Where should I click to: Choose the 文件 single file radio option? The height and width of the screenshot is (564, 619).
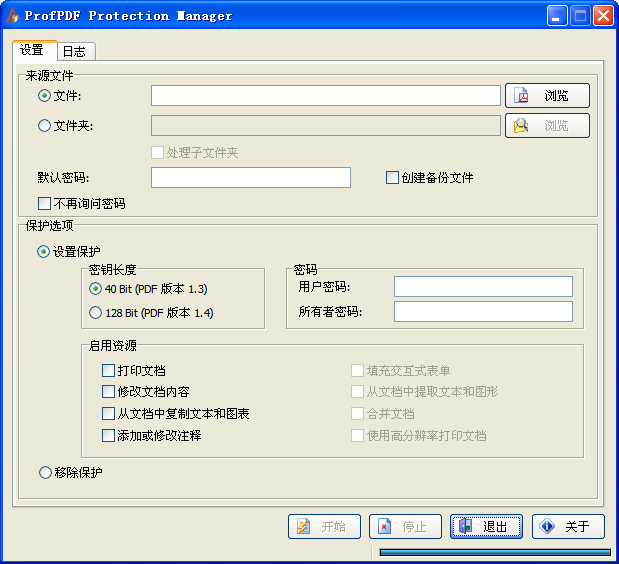44,96
